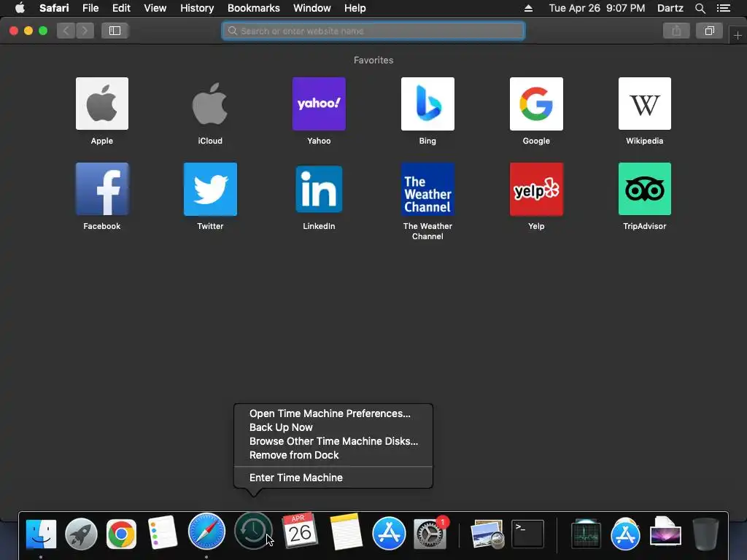Open Spotlight search magnifier icon
Viewport: 747px width, 560px height.
(x=700, y=8)
